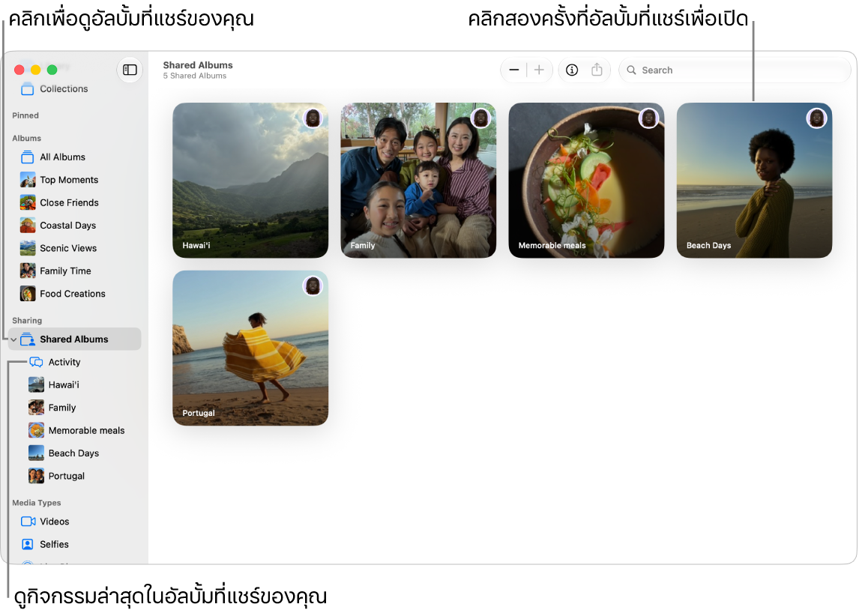Show Videos media type
Image resolution: width=859 pixels, height=616 pixels.
[x=74, y=522]
